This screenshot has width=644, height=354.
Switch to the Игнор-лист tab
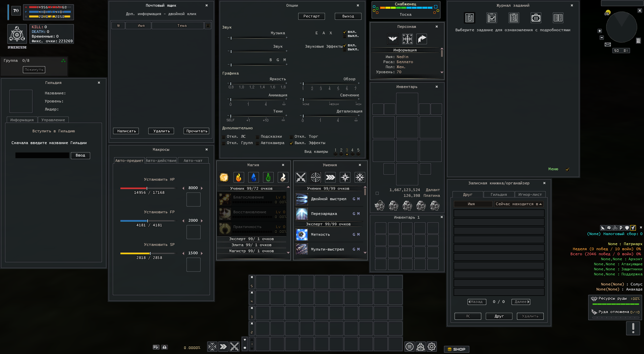pyautogui.click(x=530, y=194)
